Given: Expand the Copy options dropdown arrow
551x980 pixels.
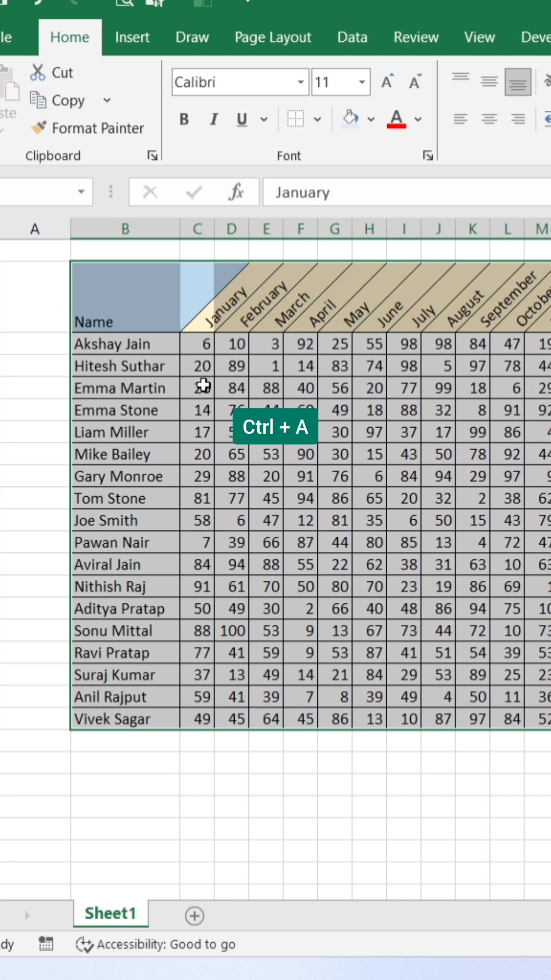Looking at the screenshot, I should click(x=107, y=100).
